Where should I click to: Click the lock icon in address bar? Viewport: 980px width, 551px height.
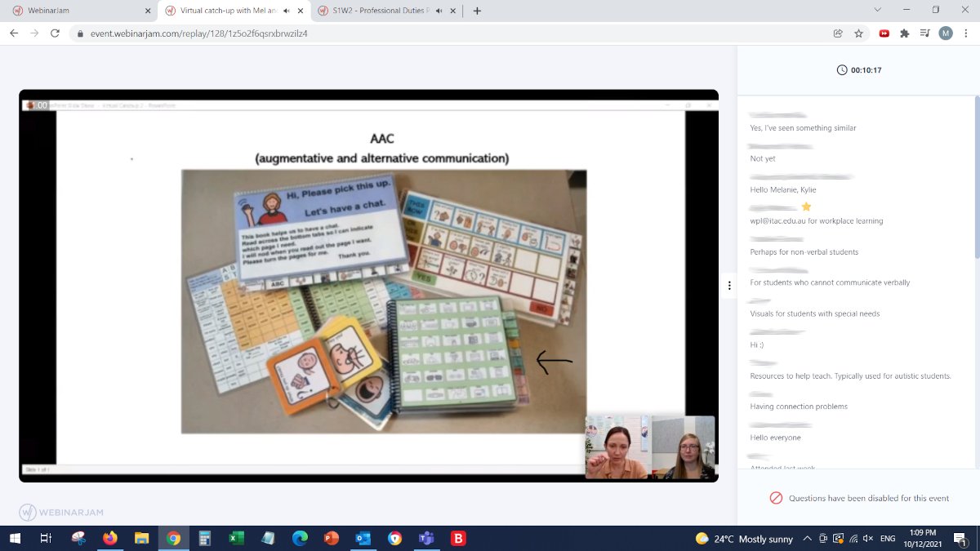coord(80,33)
